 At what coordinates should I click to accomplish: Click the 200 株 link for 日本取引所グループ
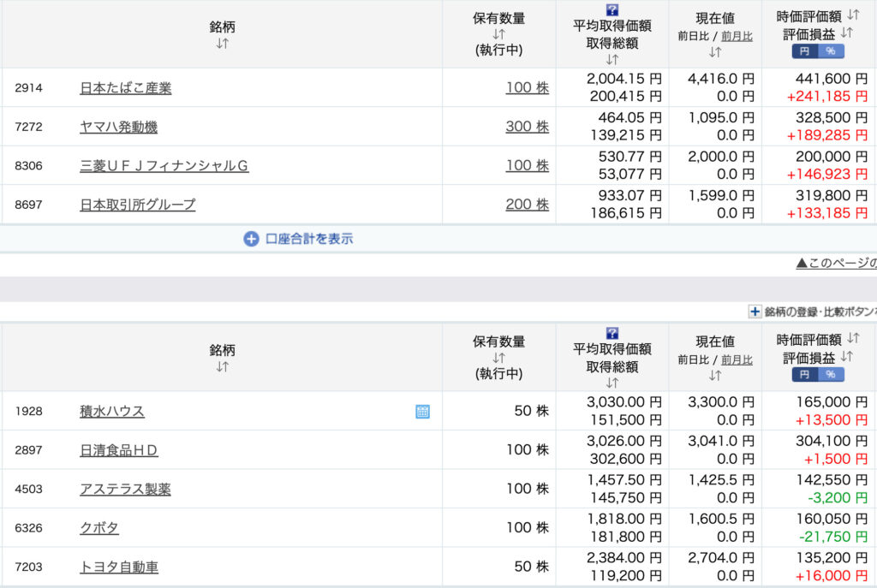click(528, 205)
